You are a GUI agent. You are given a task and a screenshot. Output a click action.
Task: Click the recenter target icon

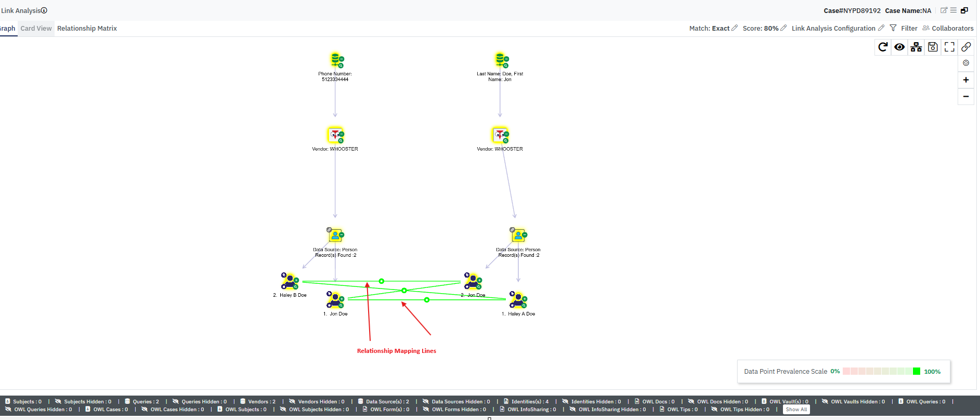[x=966, y=63]
